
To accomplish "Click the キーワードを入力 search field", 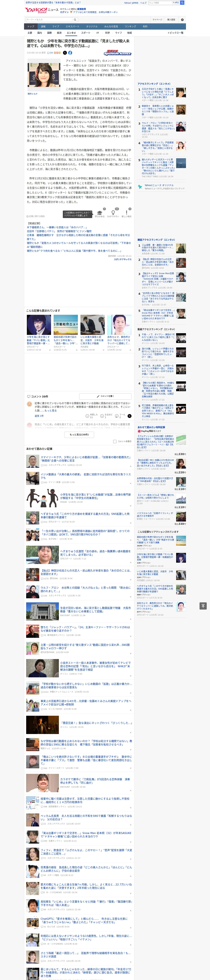I will [49, 19].
